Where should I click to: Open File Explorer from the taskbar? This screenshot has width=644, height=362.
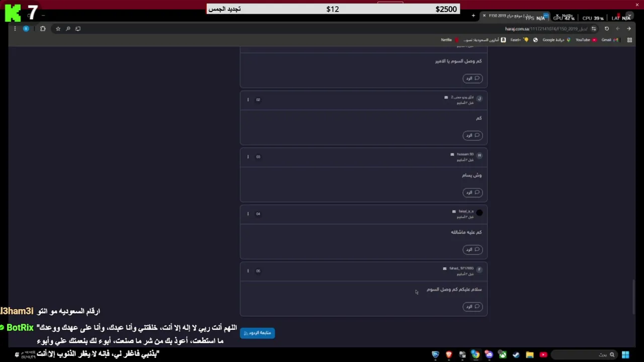(529, 355)
